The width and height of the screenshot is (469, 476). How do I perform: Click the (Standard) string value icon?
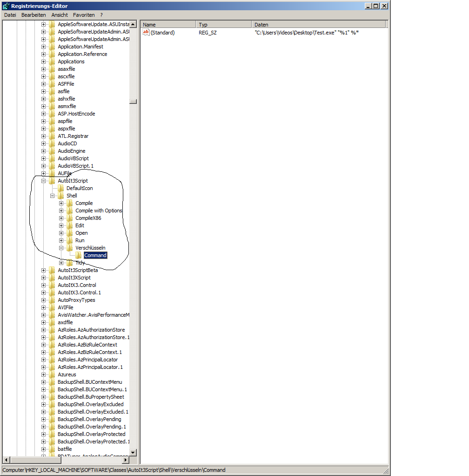click(x=146, y=33)
